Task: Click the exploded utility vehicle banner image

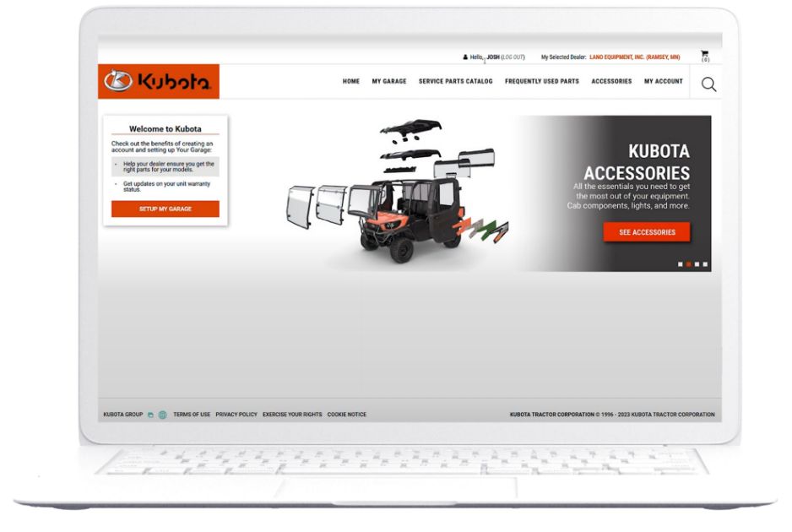Action: [398, 191]
